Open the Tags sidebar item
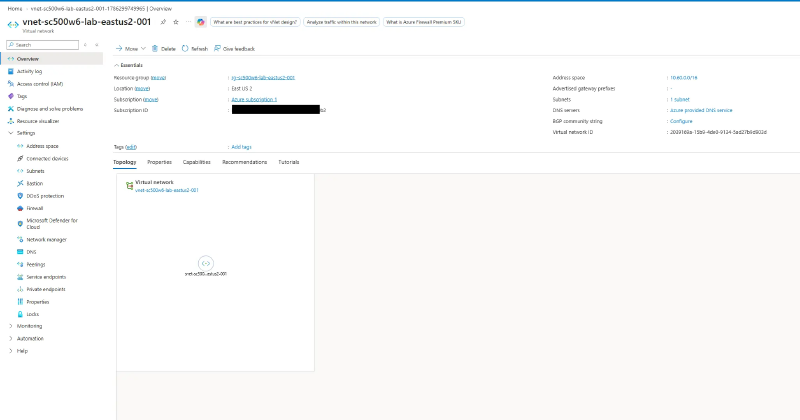The image size is (800, 420). tap(21, 96)
